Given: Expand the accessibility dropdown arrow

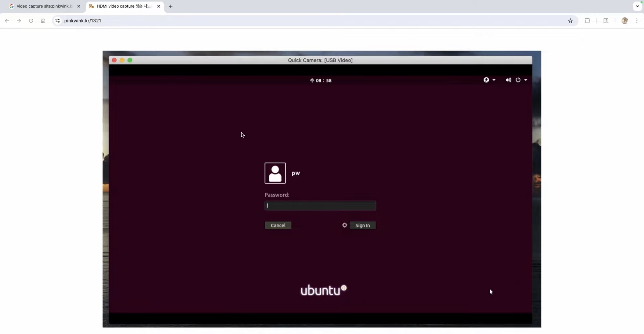Looking at the screenshot, I should 494,80.
